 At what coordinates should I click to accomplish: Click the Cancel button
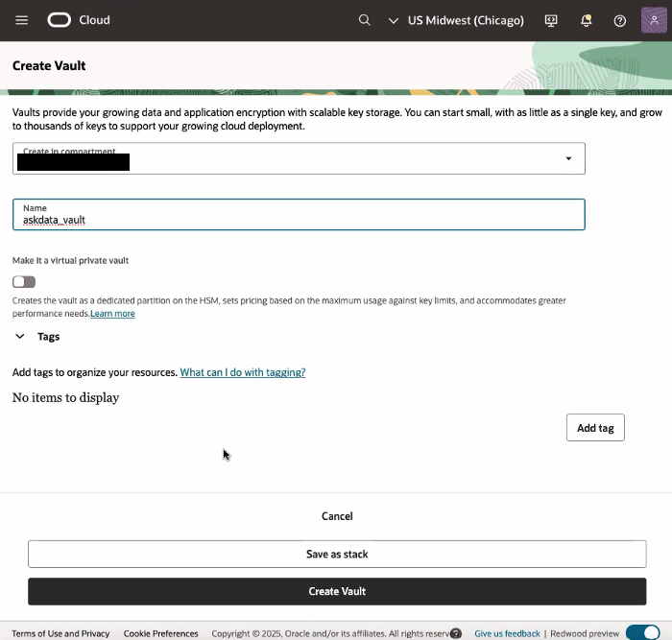click(337, 516)
